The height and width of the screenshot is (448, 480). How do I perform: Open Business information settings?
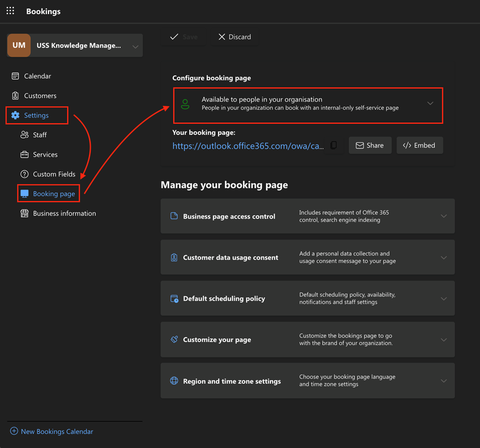(x=65, y=213)
